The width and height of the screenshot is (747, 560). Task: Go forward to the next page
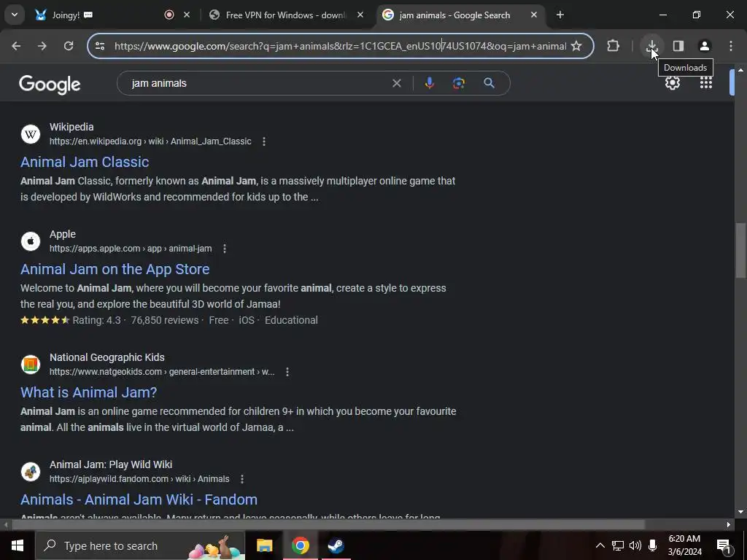tap(42, 46)
